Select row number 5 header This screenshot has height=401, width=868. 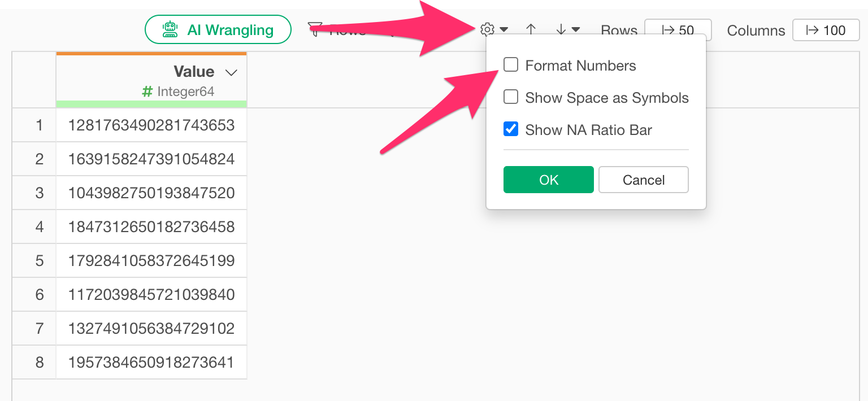tap(34, 260)
